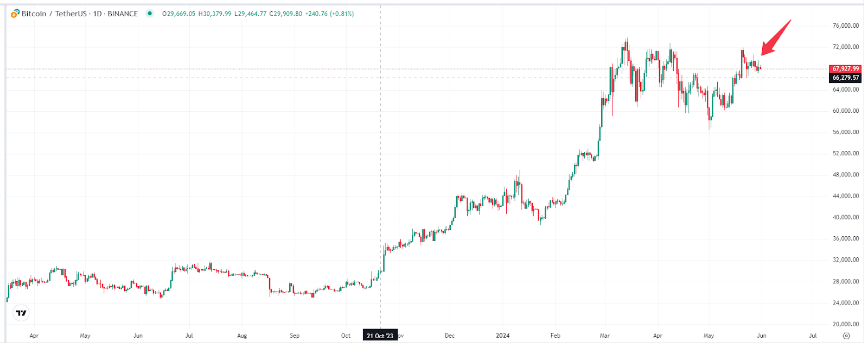
Task: Click the 48,000.00 price axis label
Action: [846, 175]
